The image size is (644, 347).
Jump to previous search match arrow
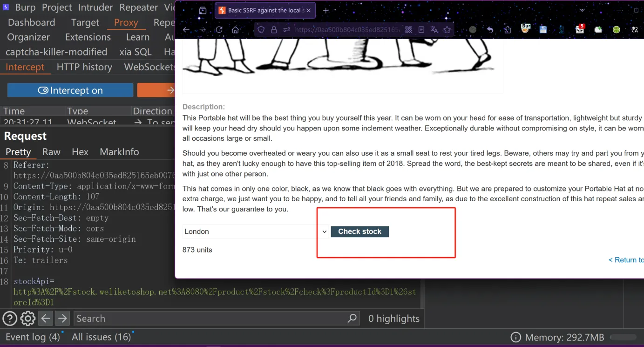pyautogui.click(x=45, y=319)
